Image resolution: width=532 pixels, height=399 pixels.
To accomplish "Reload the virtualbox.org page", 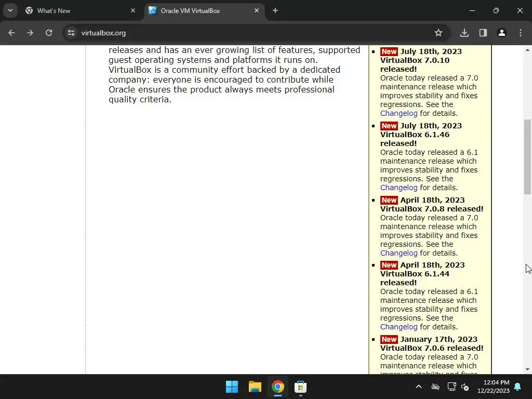I will (49, 33).
